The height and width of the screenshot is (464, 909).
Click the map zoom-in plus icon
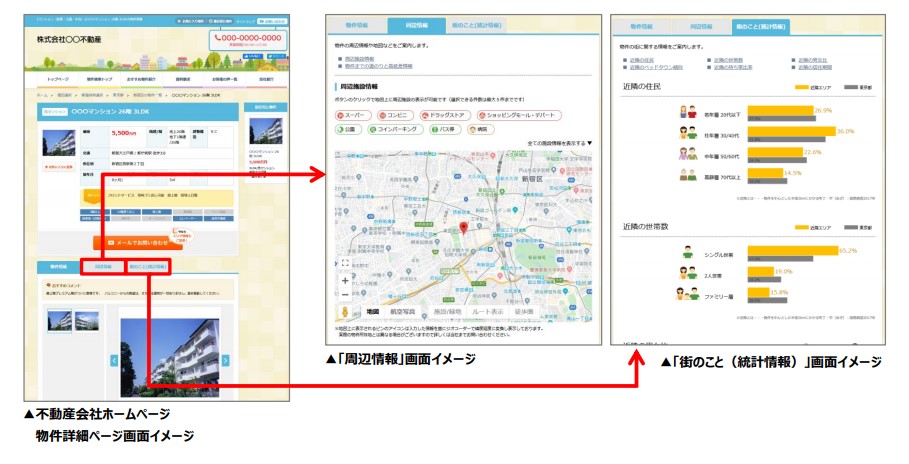(345, 280)
